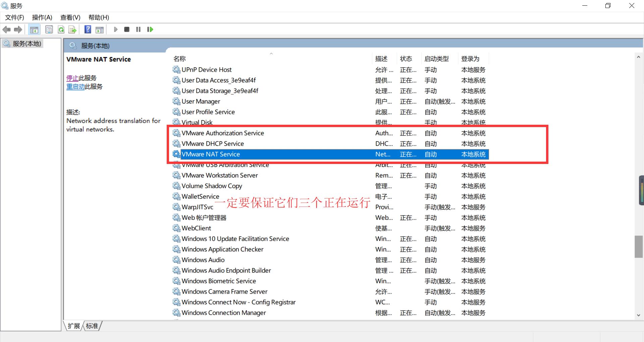Click the gear icon of WalletService
Viewport: 644px width, 342px height.
[176, 196]
